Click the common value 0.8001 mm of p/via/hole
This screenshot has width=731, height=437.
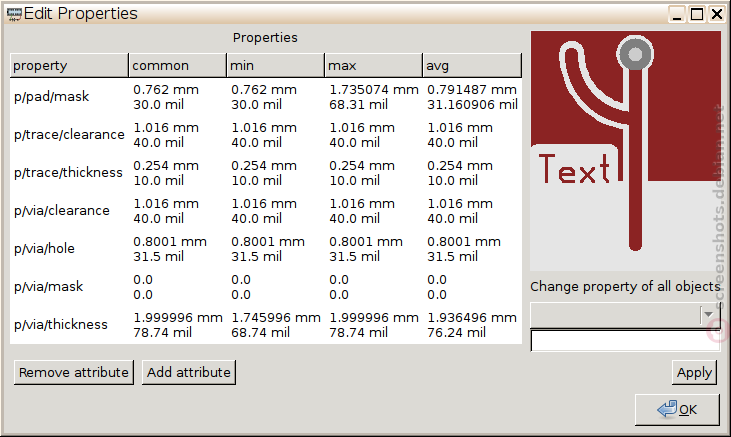coord(170,242)
